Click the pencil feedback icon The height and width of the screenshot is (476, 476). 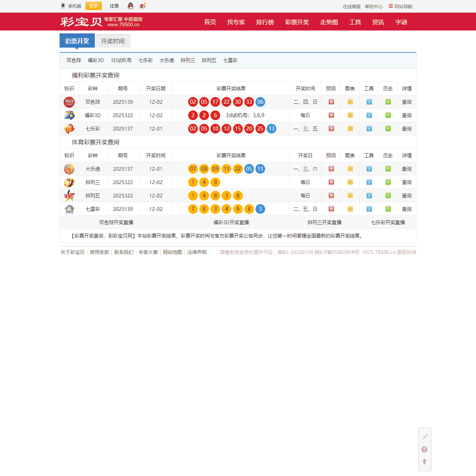[425, 437]
